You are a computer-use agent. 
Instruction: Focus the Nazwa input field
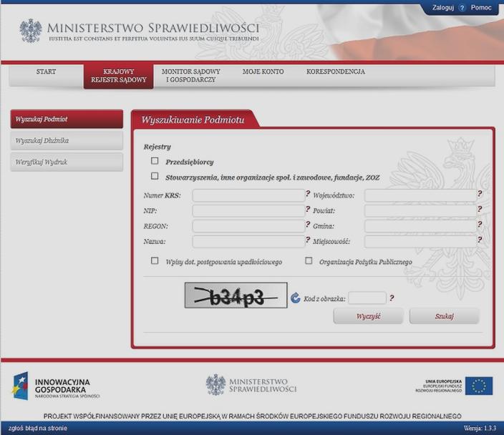(248, 242)
